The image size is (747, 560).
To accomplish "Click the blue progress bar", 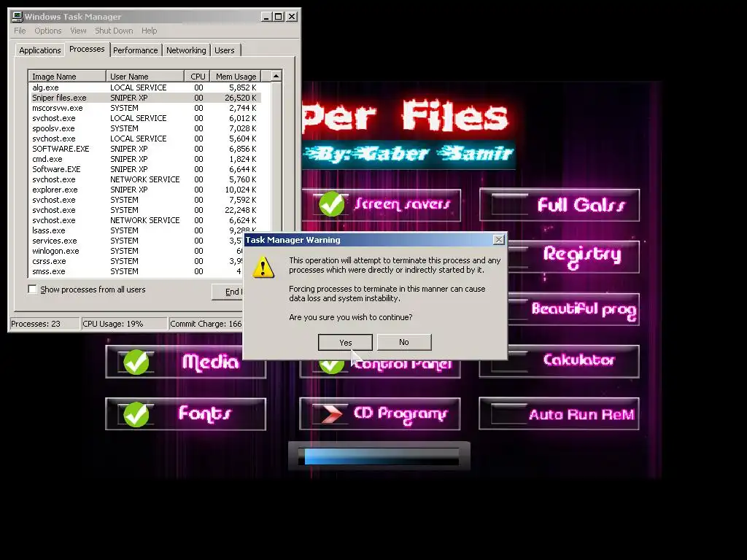I will (x=379, y=456).
